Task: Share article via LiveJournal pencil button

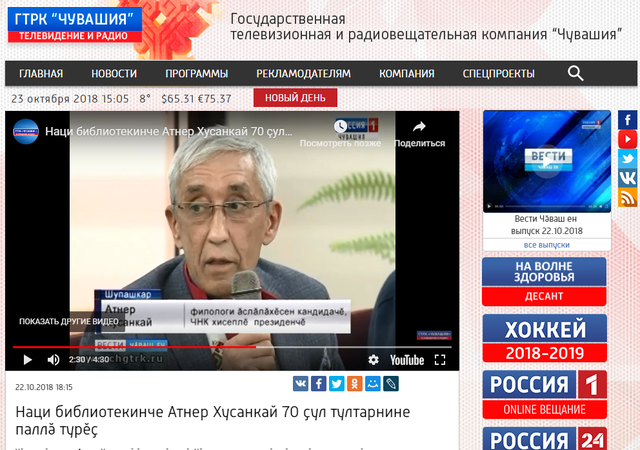Action: 391,384
